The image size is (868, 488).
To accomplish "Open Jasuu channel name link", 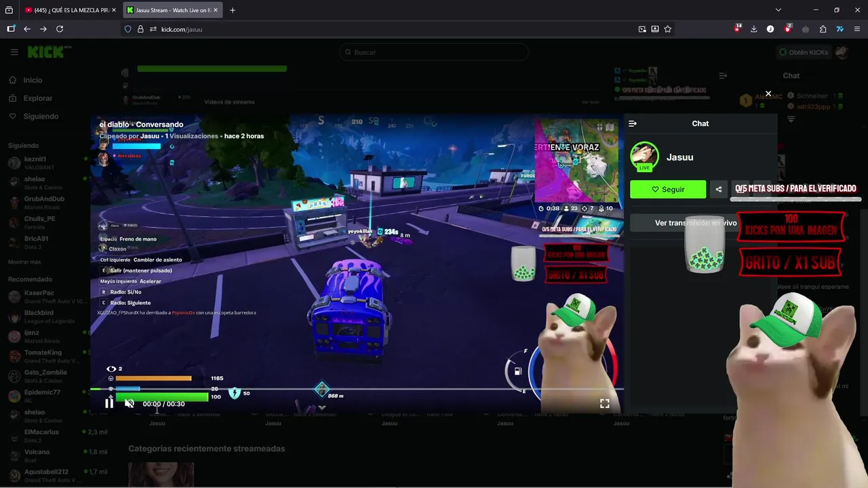I will point(679,157).
